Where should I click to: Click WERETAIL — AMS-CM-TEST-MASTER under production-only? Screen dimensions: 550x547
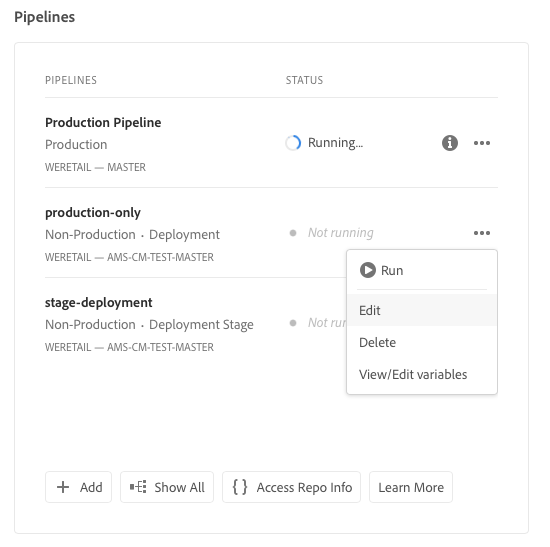coord(129,257)
